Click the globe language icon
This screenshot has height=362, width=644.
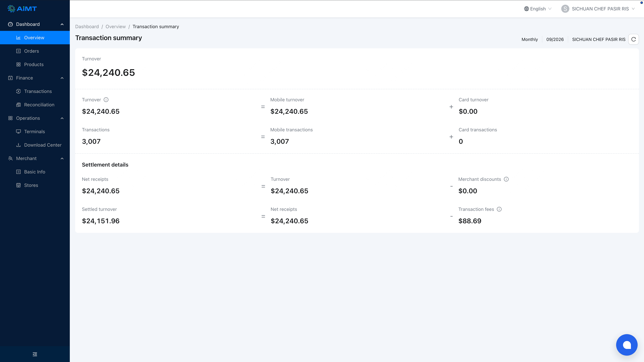coord(526,9)
